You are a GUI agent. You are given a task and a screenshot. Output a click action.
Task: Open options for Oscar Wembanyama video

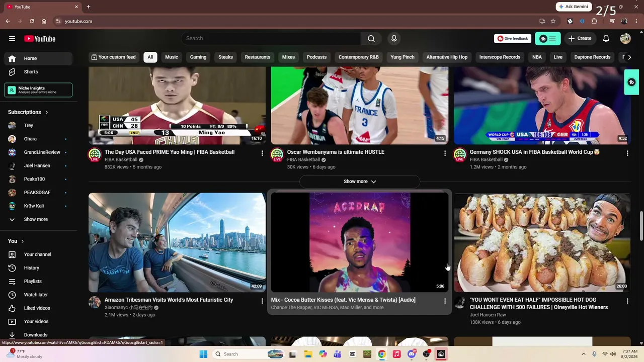(x=445, y=153)
